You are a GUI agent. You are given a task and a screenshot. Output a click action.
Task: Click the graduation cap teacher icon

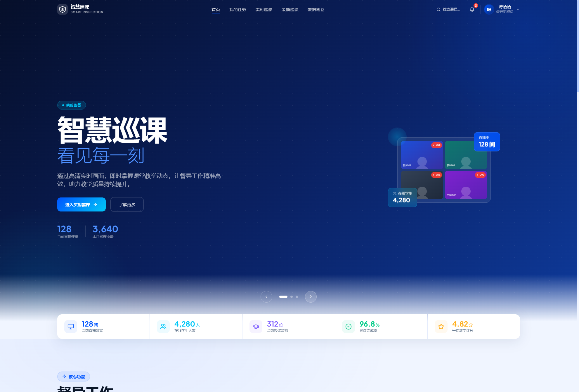256,327
